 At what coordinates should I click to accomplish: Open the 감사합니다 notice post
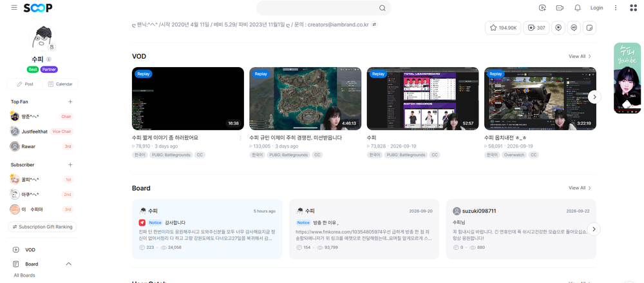click(207, 229)
